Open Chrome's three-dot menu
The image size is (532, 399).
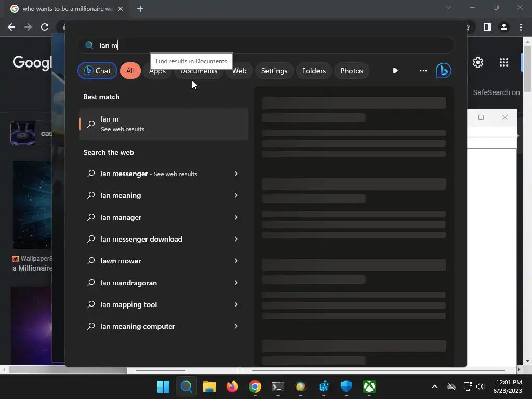(x=521, y=27)
